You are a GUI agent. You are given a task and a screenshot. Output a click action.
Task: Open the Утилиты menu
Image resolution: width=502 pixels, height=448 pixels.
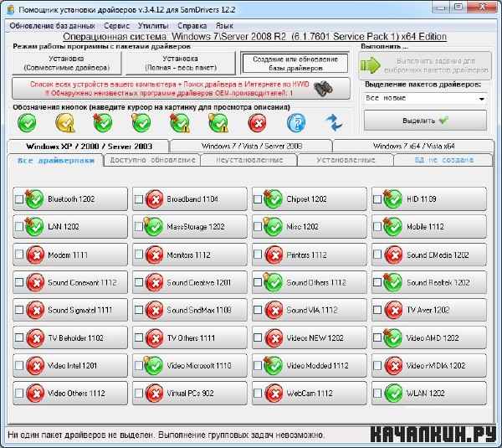coord(153,26)
